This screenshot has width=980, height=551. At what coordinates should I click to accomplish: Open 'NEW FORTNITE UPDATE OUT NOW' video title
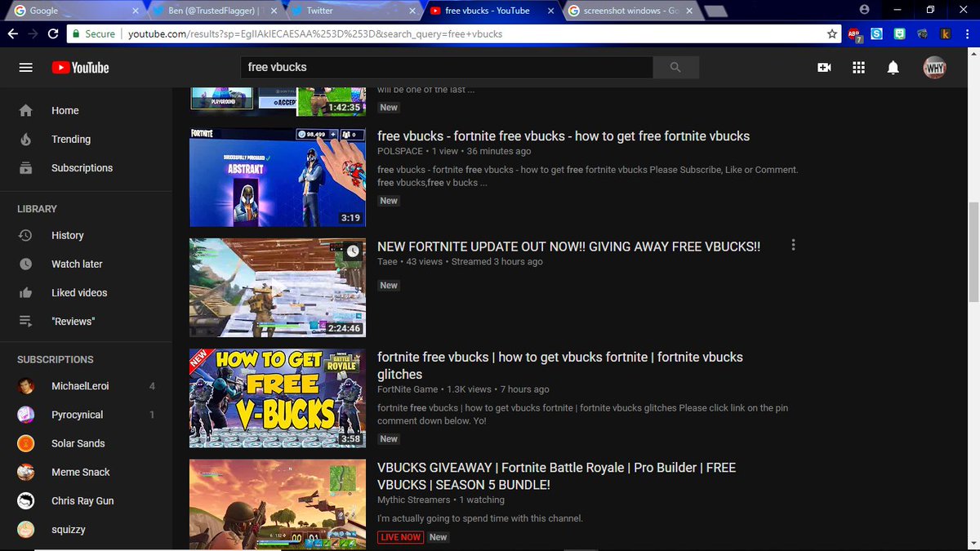[x=568, y=247]
